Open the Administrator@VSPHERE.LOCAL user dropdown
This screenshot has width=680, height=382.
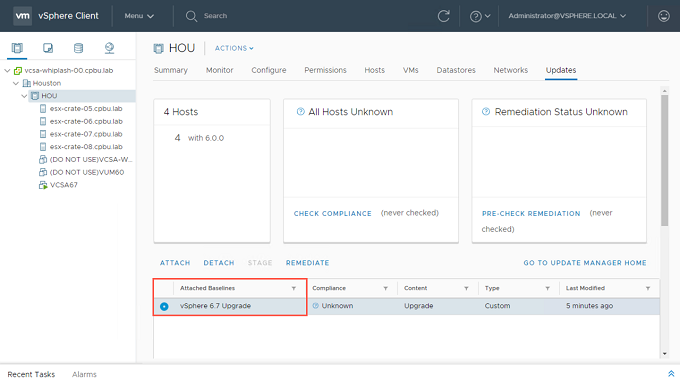[x=567, y=16]
